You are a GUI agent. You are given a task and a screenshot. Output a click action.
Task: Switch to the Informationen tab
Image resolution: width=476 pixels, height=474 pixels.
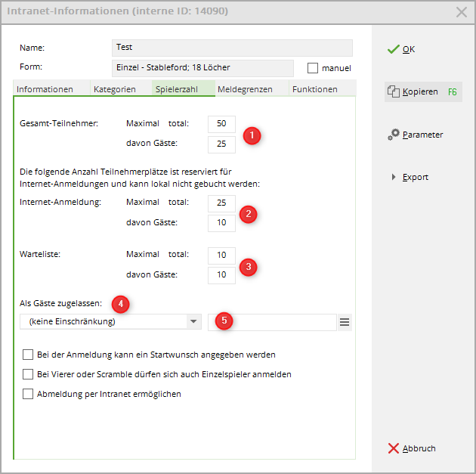[x=45, y=89]
